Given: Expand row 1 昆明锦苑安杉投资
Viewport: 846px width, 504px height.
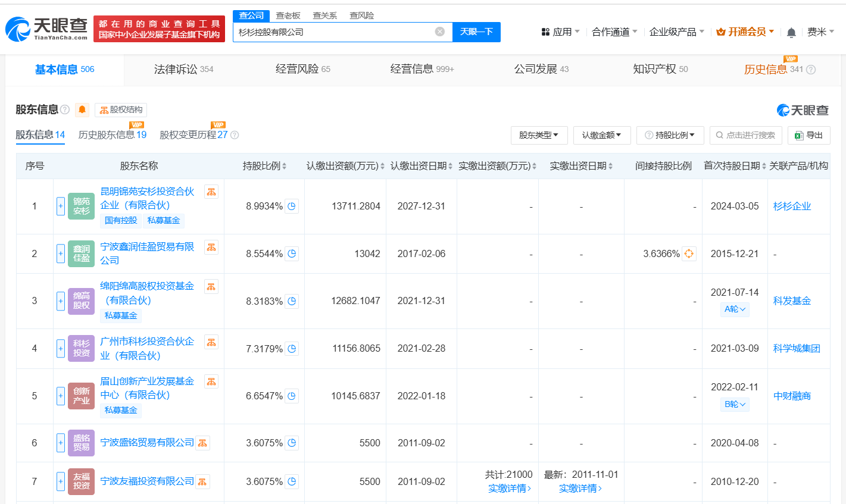Looking at the screenshot, I should (61, 206).
